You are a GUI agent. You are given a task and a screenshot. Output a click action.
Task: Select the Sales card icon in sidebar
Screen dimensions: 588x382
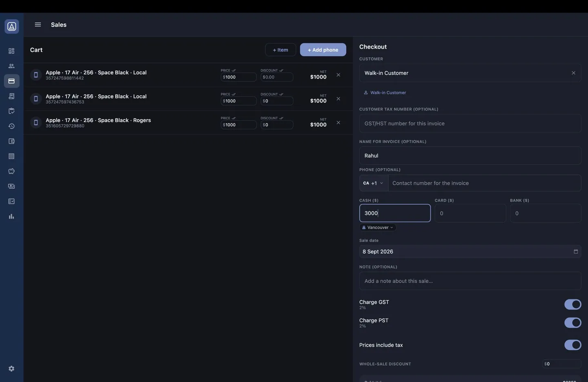[x=11, y=81]
